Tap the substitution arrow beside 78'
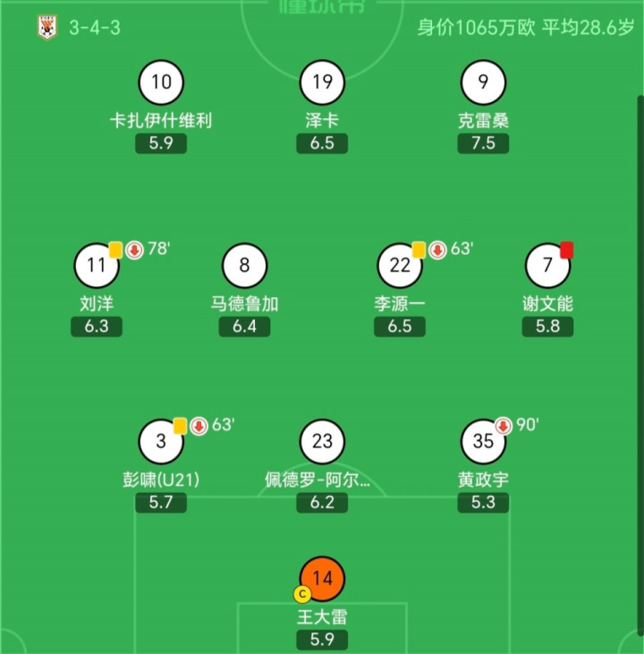Image resolution: width=644 pixels, height=654 pixels. point(133,250)
